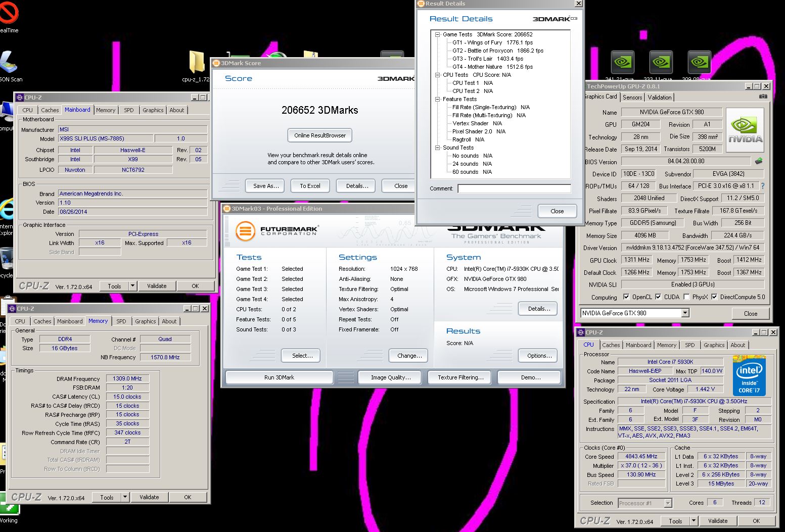Collapse the Feature Tests tree node
The height and width of the screenshot is (532, 785).
pos(438,99)
